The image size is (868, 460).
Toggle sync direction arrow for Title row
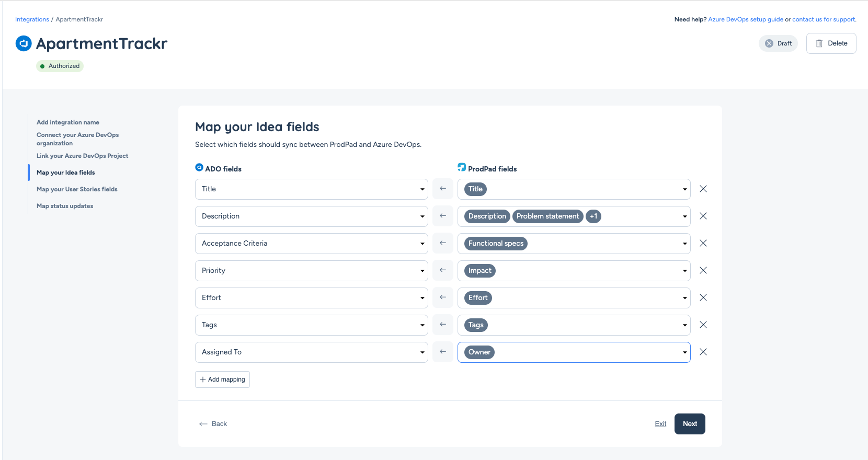[x=443, y=189]
